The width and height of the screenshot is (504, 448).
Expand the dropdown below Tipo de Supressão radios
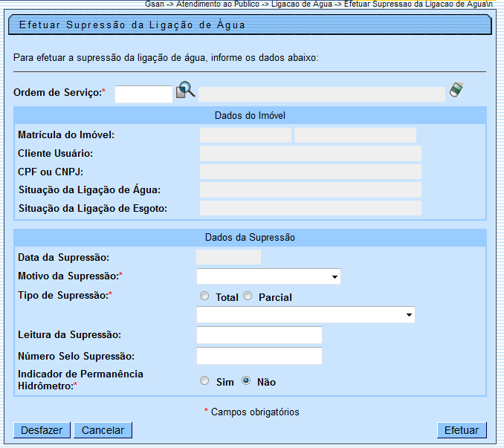[x=306, y=315]
